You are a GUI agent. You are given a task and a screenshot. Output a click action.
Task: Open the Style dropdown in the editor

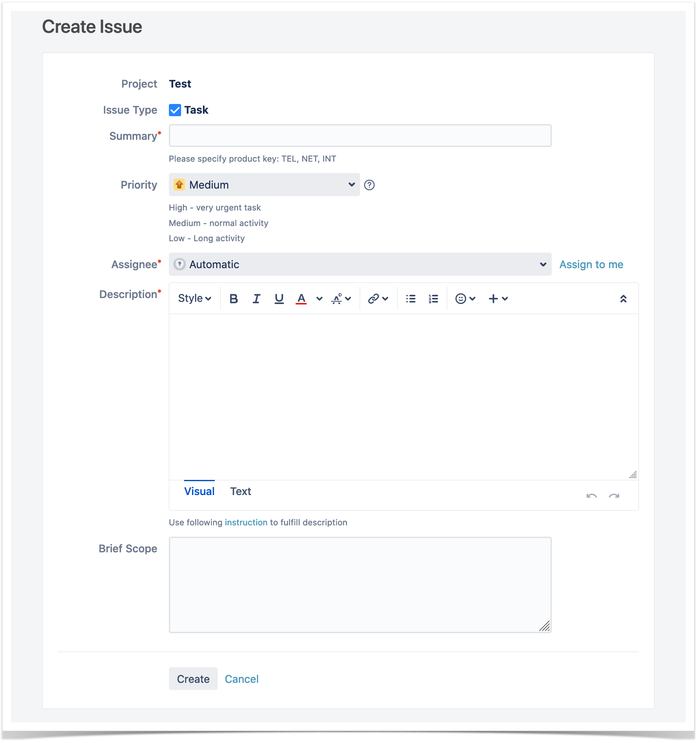(x=194, y=298)
